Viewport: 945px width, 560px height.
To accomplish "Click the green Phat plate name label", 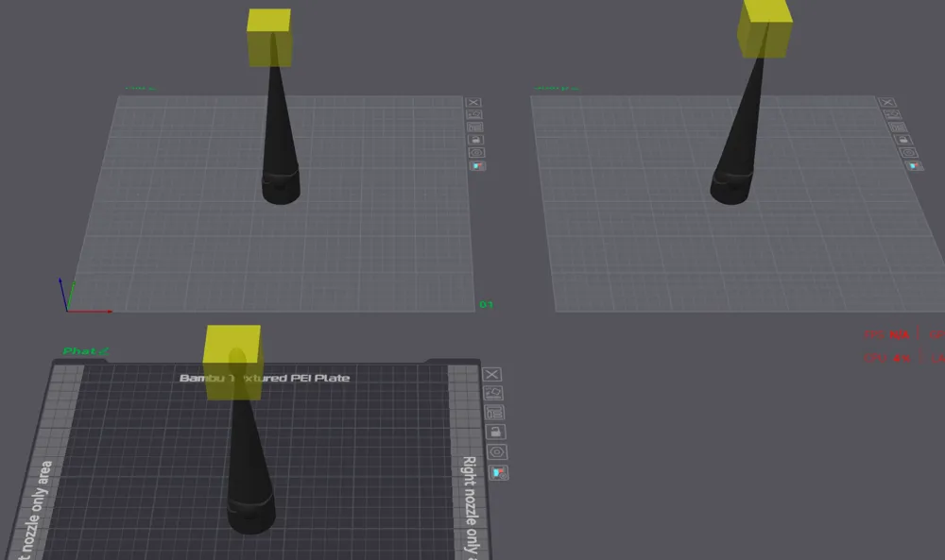I will pos(86,351).
